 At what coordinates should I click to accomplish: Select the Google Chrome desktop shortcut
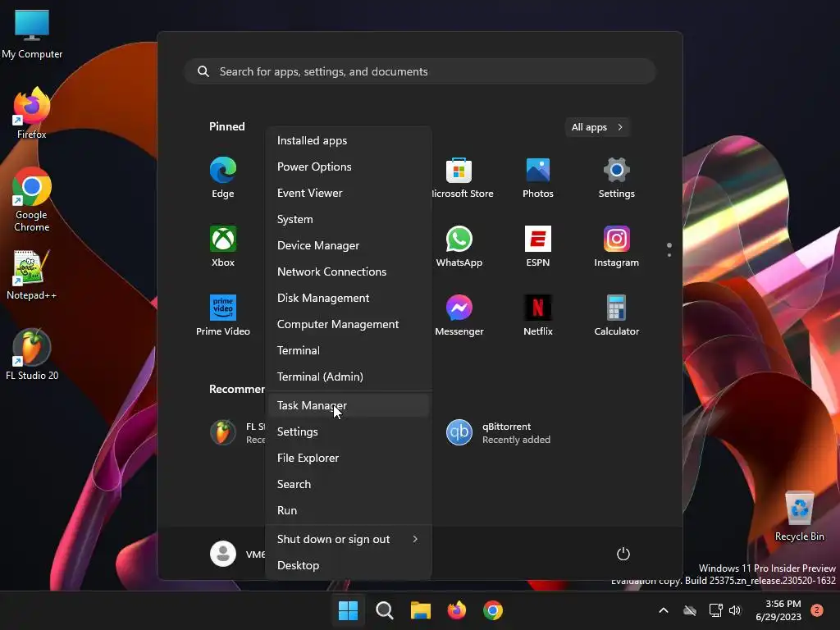point(32,199)
